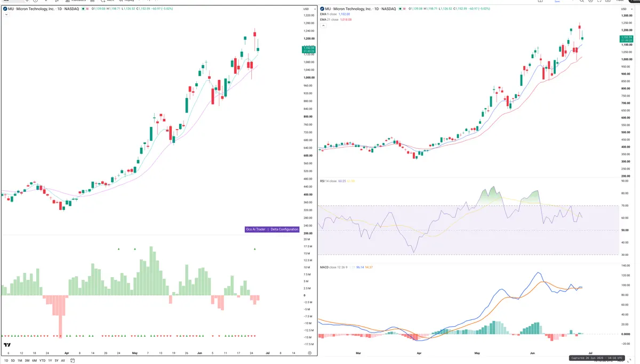Click -15 M on volume delta axis
Screen dimensions: 640x364
308,337
